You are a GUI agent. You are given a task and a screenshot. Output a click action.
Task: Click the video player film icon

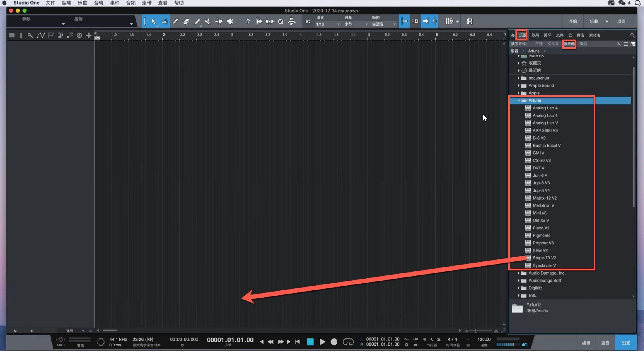(469, 22)
